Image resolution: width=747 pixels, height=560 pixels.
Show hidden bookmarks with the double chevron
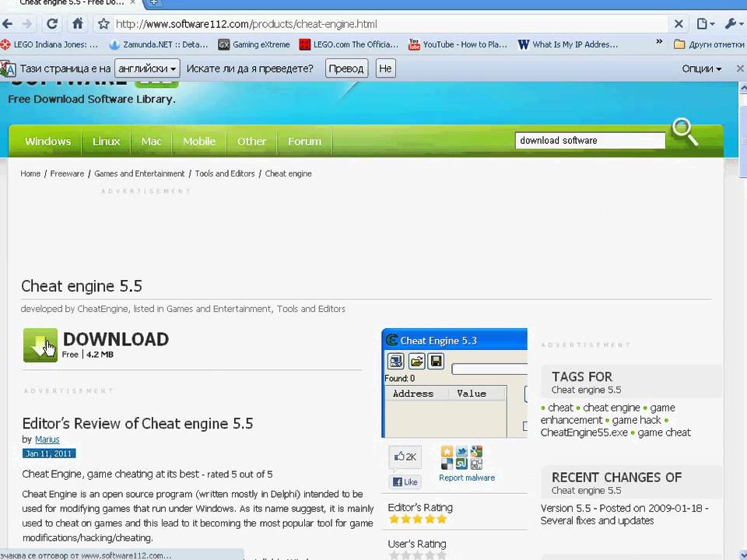click(659, 42)
